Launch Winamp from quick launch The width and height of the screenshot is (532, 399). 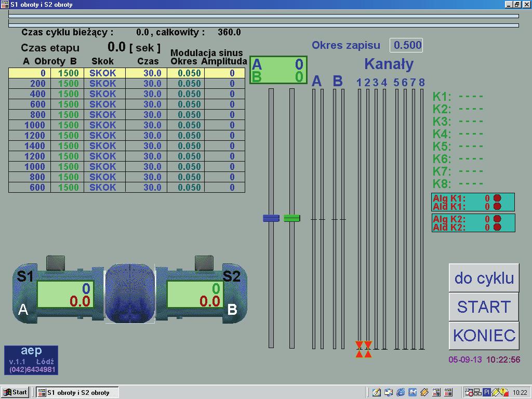click(x=424, y=392)
